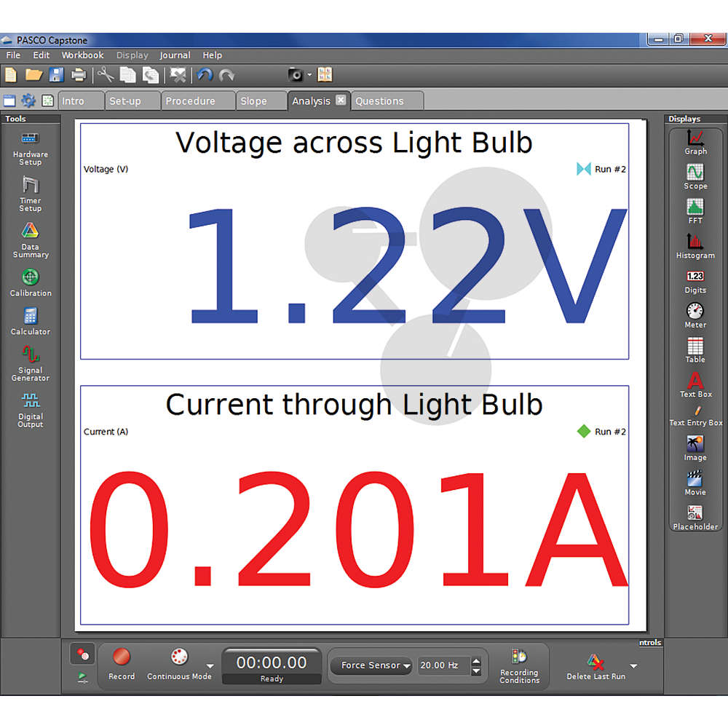Toggle the recording mode icon left of Record
The height and width of the screenshot is (728, 728).
point(83,654)
